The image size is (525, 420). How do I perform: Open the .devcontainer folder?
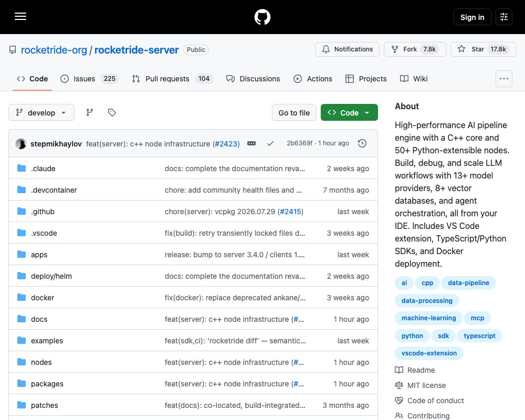pos(54,190)
